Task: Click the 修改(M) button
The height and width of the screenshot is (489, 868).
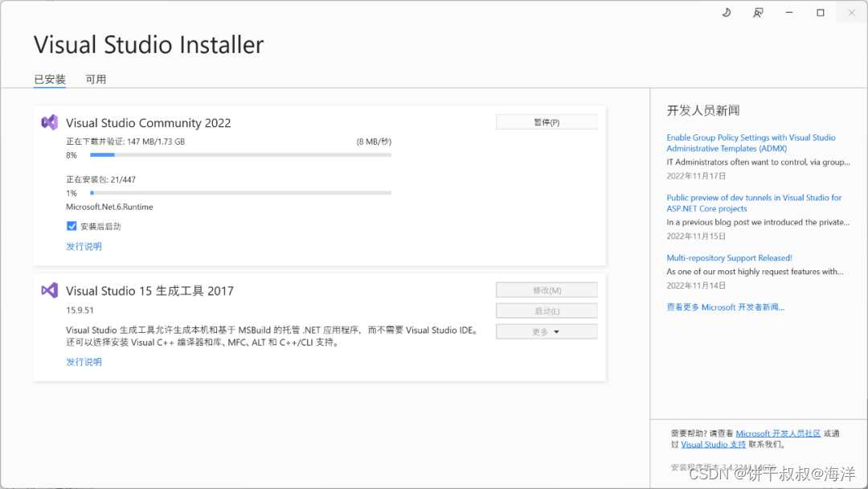Action: (547, 290)
